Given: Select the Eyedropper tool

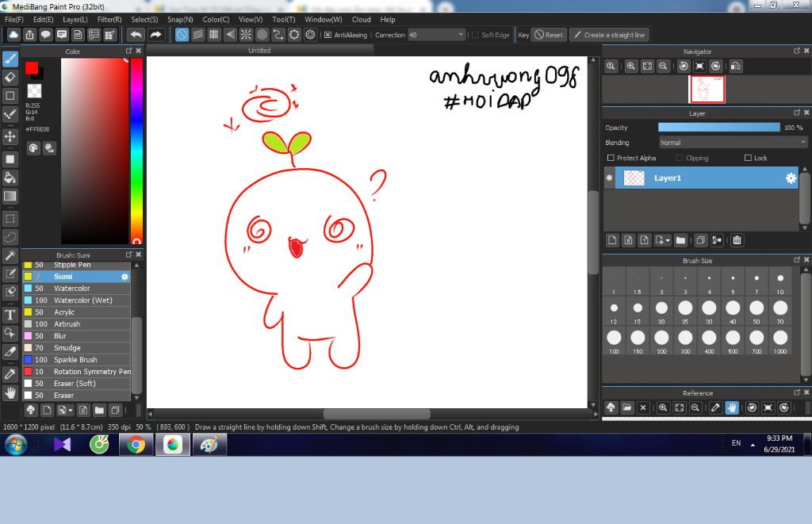Looking at the screenshot, I should click(x=10, y=374).
